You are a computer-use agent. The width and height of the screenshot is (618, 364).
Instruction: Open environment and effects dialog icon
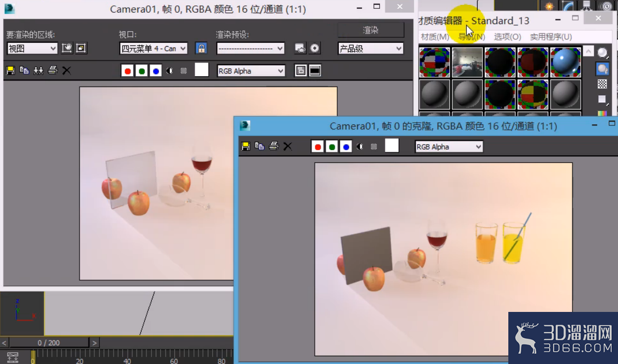pyautogui.click(x=315, y=48)
